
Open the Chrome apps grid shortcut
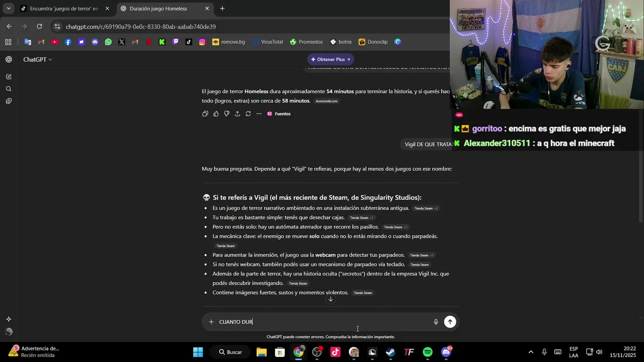[8, 42]
